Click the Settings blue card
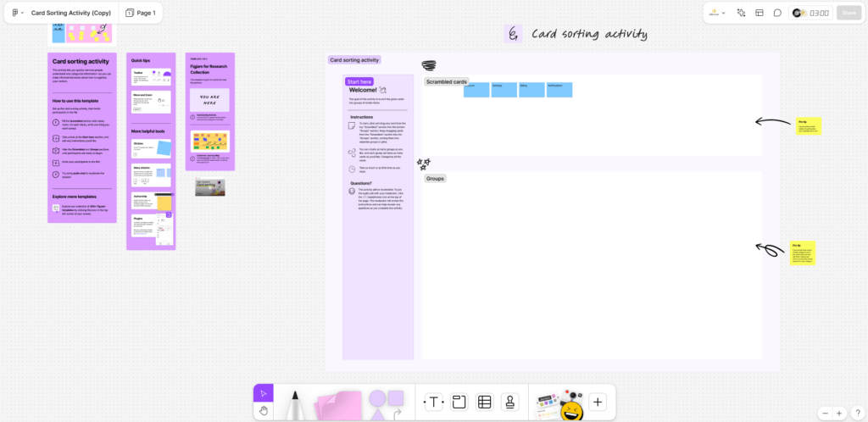The width and height of the screenshot is (868, 422). click(x=504, y=90)
